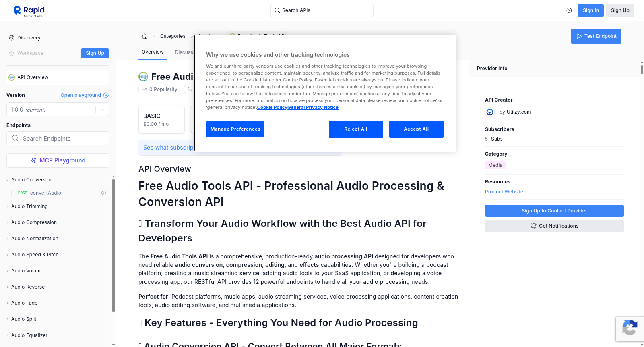Viewport: 644px width, 347px height.
Task: Click the Sign In button
Action: [x=590, y=10]
